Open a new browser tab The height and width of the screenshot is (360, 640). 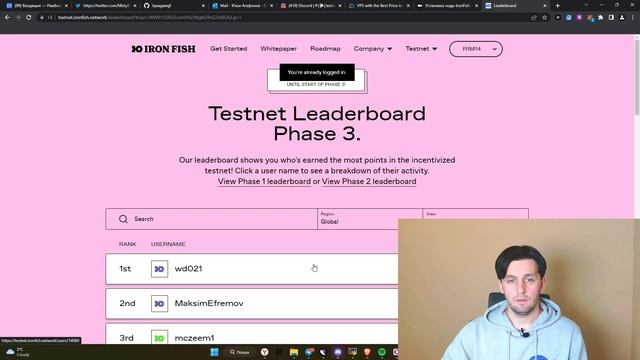tap(558, 6)
